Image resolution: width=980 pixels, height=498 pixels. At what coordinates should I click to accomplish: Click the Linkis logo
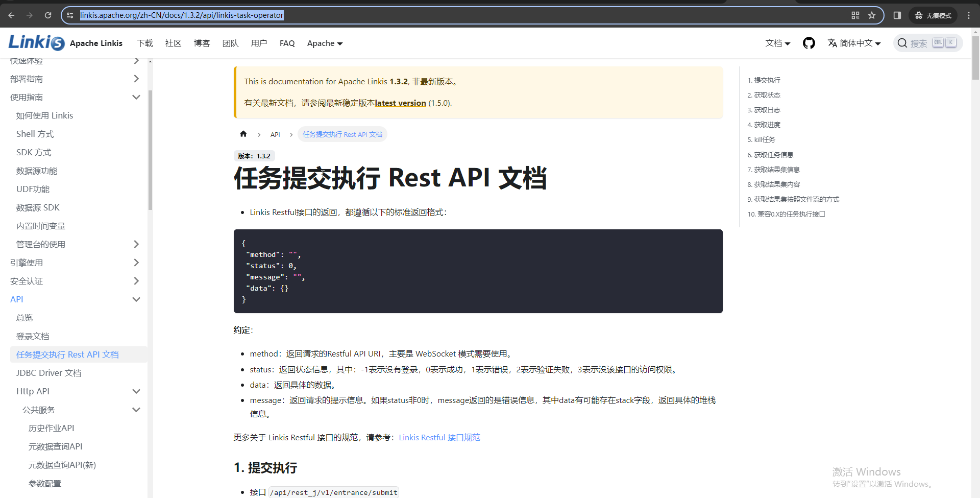tap(36, 43)
